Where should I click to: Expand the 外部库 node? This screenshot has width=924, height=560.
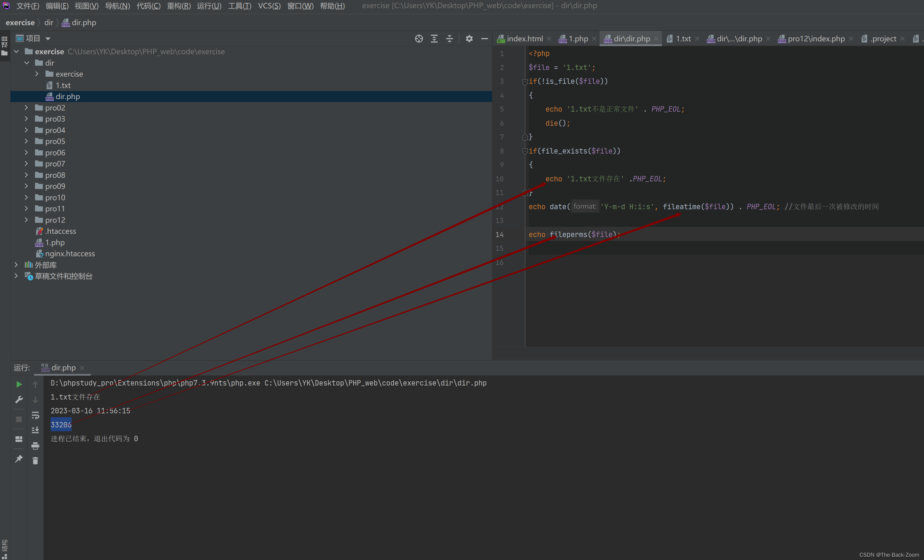click(x=16, y=265)
